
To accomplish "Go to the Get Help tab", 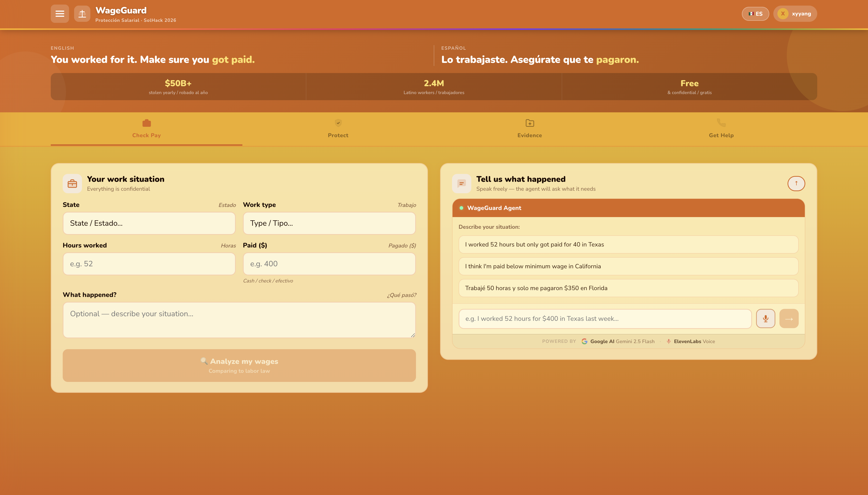I will click(x=721, y=129).
